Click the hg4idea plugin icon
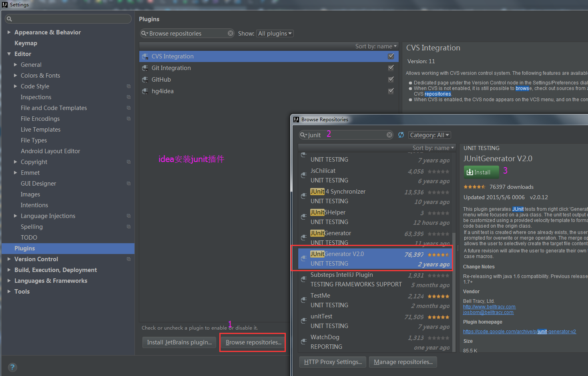This screenshot has width=588, height=376. click(x=145, y=91)
